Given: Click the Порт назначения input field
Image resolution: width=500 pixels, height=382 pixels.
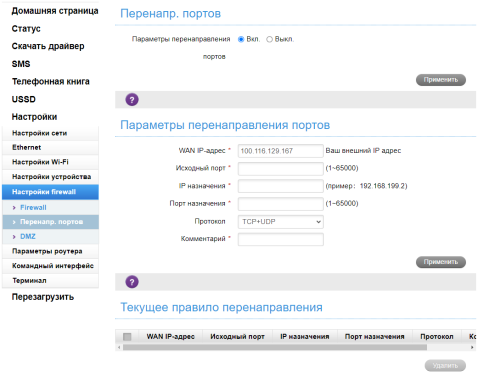Looking at the screenshot, I should pos(281,204).
